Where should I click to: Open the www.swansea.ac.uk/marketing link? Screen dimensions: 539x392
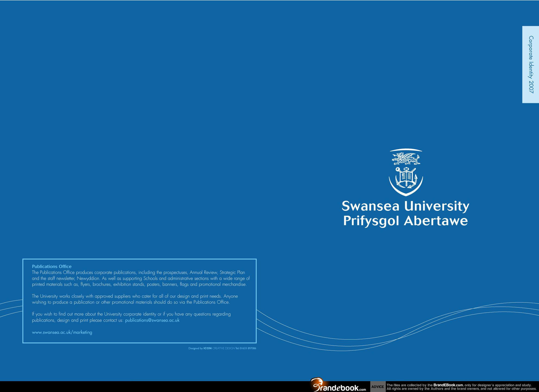point(62,332)
